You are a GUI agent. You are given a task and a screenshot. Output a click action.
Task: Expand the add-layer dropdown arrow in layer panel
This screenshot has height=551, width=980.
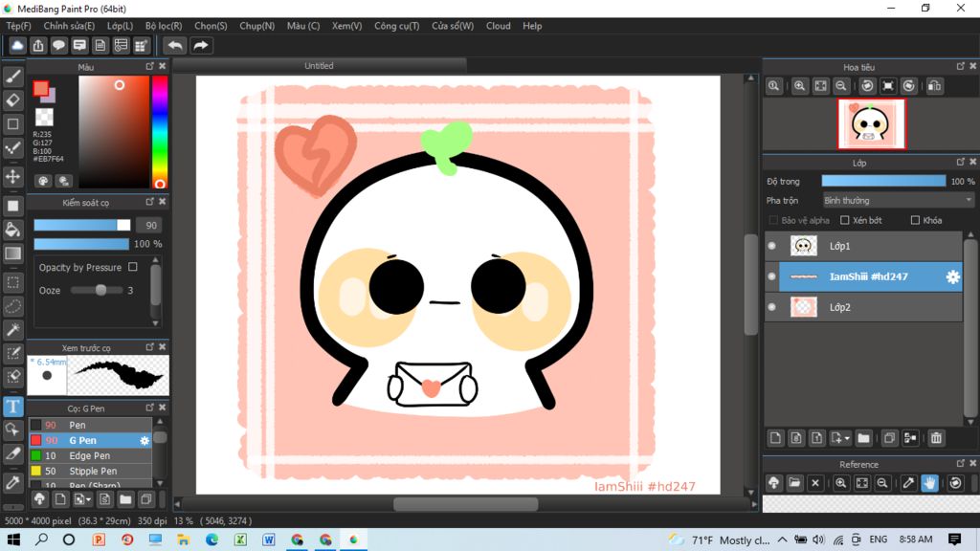click(847, 438)
